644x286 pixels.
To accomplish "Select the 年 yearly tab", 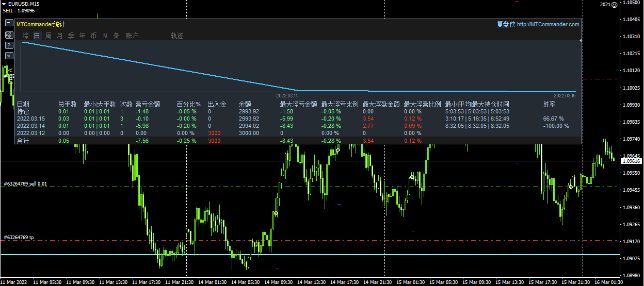I will pyautogui.click(x=82, y=36).
